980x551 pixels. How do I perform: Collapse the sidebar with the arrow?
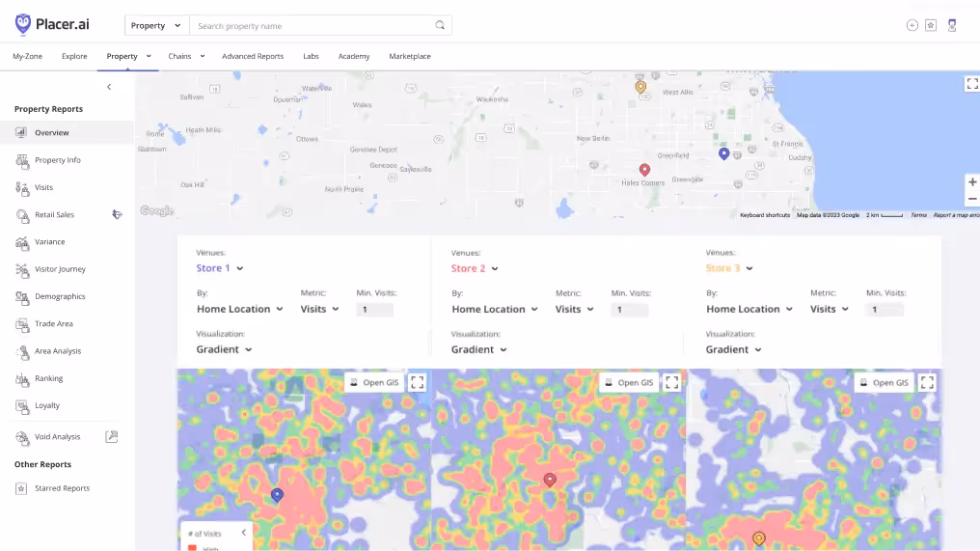[109, 87]
